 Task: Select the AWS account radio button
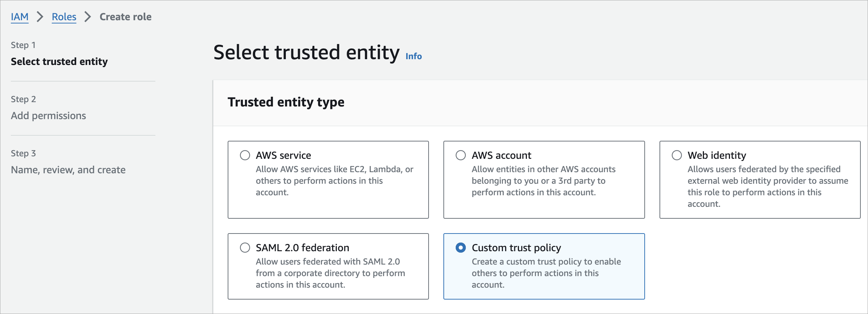click(461, 155)
